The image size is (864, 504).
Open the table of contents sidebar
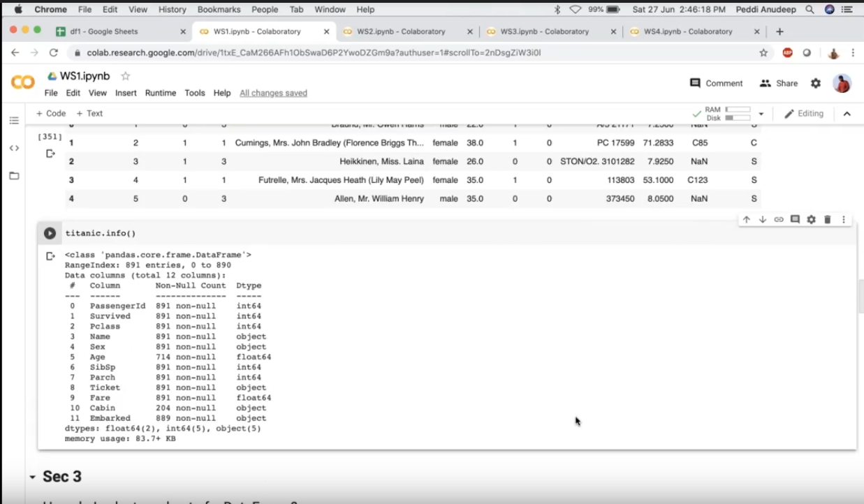(x=14, y=121)
